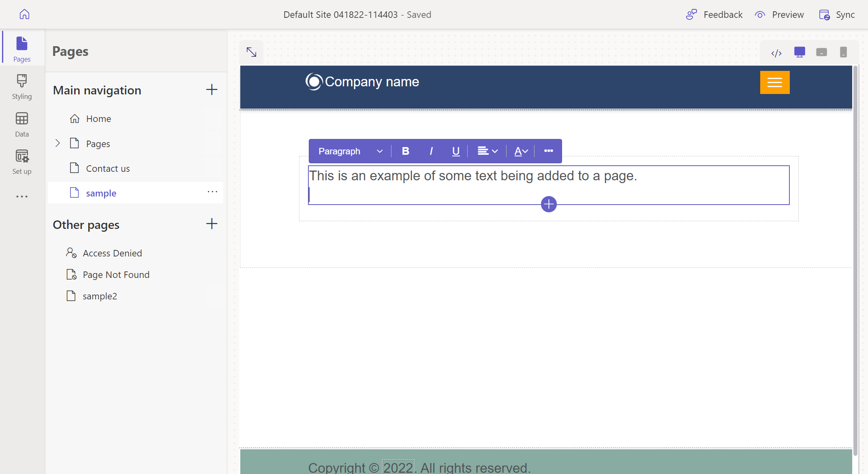
Task: Click the font color picker icon
Action: coord(520,151)
